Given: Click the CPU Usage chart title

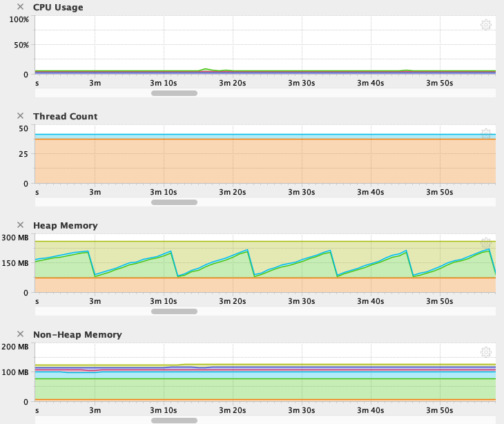Looking at the screenshot, I should click(58, 8).
